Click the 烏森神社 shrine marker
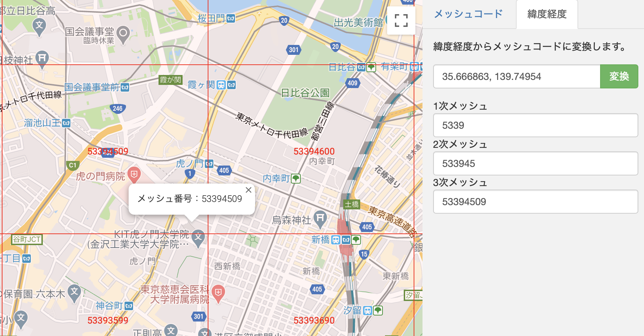The width and height of the screenshot is (644, 336). coord(320,219)
